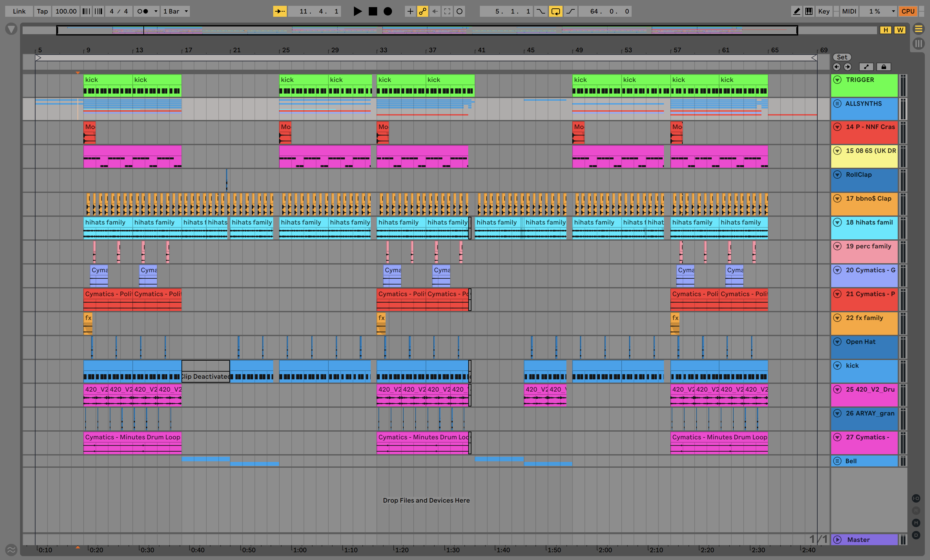The width and height of the screenshot is (930, 560).
Task: Unfold the 18 hihats family track
Action: coord(838,222)
